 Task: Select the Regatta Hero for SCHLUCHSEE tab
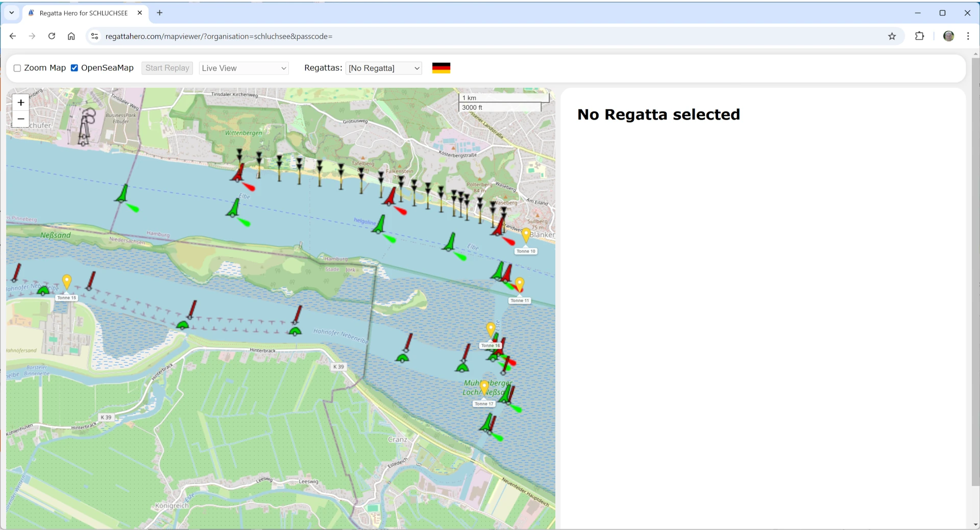click(x=84, y=13)
